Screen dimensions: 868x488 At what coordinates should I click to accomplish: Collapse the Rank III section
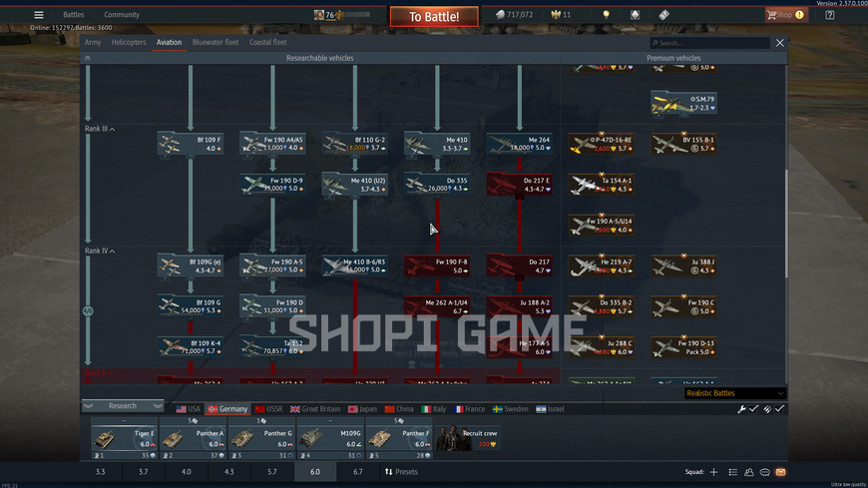pyautogui.click(x=100, y=129)
